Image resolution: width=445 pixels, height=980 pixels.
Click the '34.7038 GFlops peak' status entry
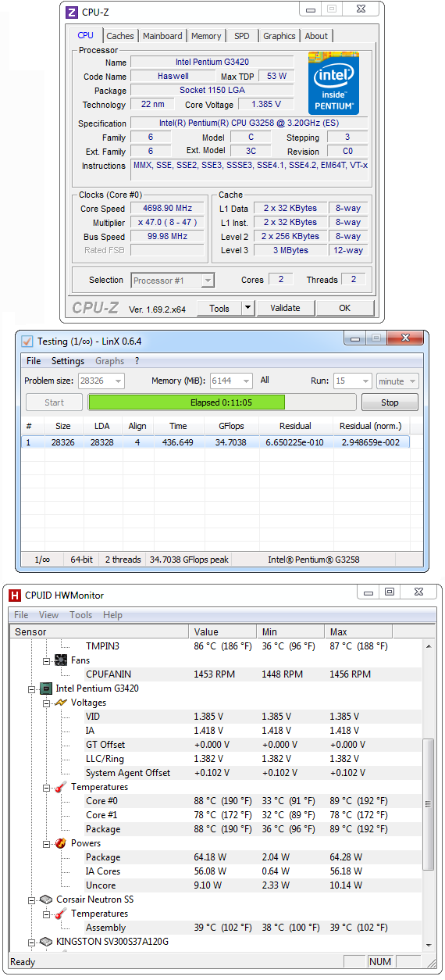click(190, 560)
